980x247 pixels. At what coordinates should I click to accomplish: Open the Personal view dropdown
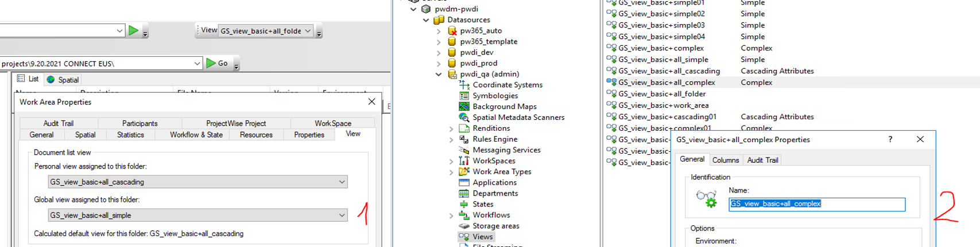pos(342,182)
